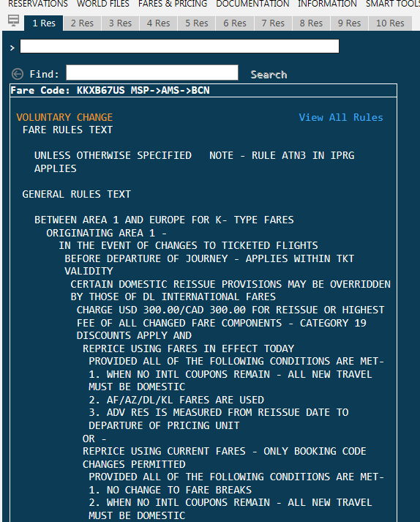Click the Search button

pyautogui.click(x=269, y=74)
